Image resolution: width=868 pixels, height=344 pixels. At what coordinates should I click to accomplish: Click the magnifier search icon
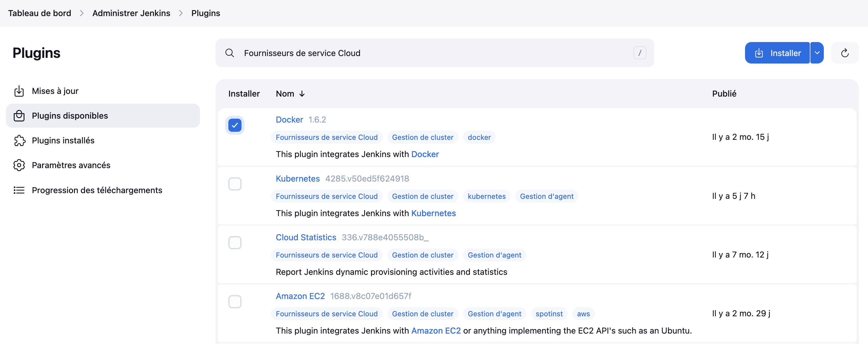pos(230,53)
